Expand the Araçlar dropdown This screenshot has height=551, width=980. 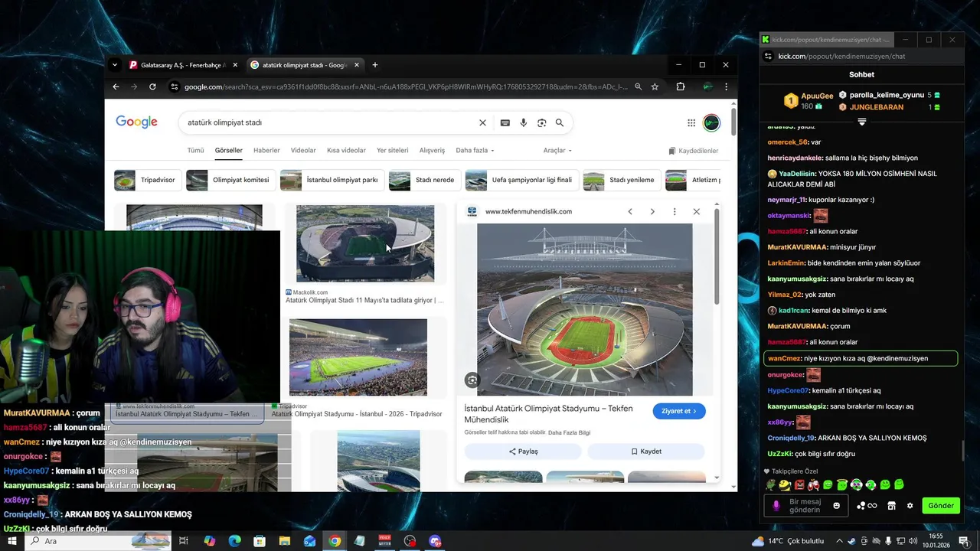[557, 151]
